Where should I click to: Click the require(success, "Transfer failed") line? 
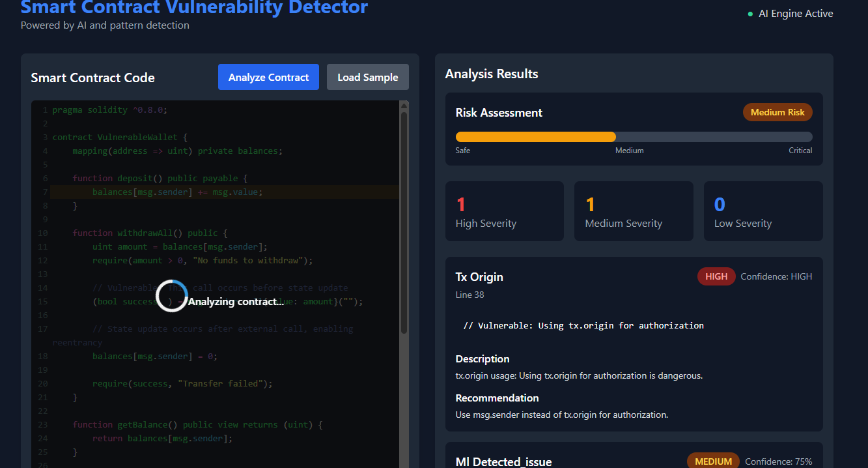182,383
